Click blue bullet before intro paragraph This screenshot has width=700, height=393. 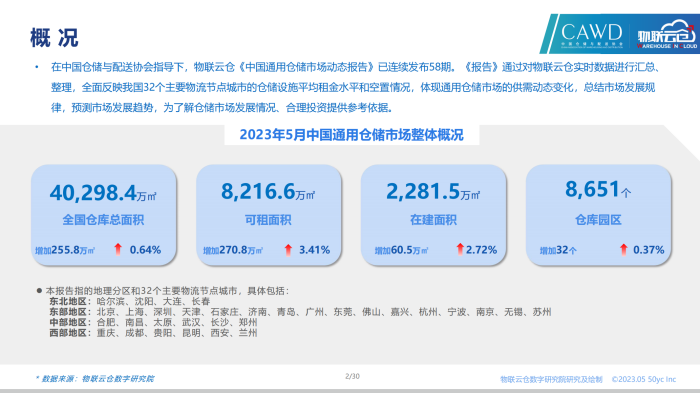pyautogui.click(x=37, y=67)
